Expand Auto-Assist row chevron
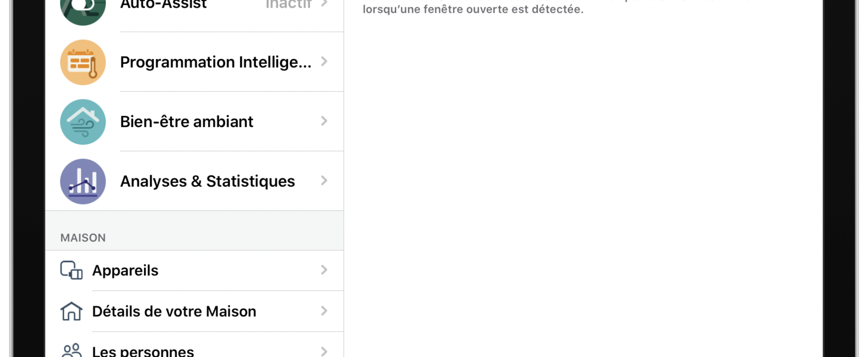 (x=324, y=3)
